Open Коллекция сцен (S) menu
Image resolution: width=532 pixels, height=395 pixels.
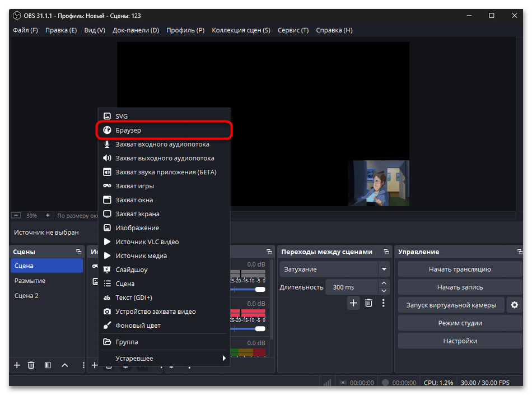click(241, 30)
